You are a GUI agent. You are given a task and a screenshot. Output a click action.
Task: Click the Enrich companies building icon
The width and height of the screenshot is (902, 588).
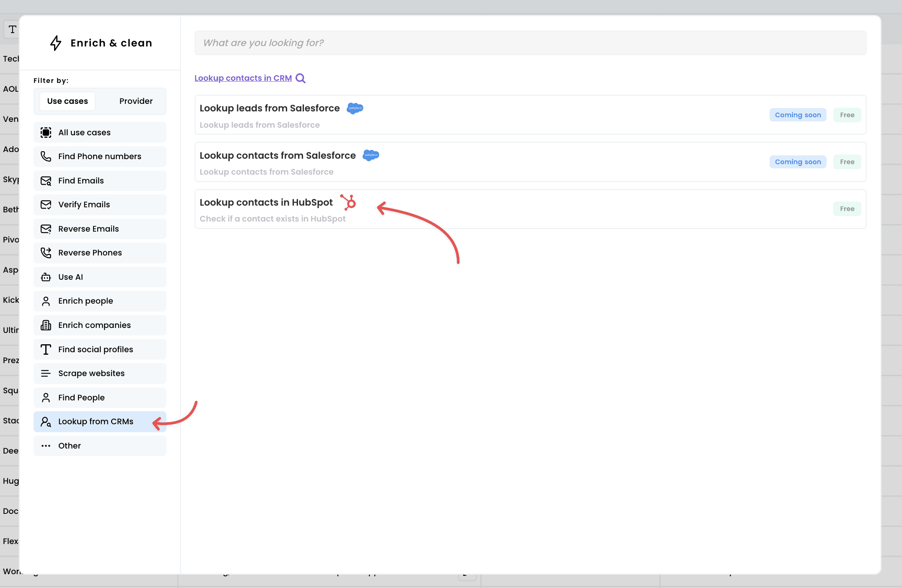46,325
